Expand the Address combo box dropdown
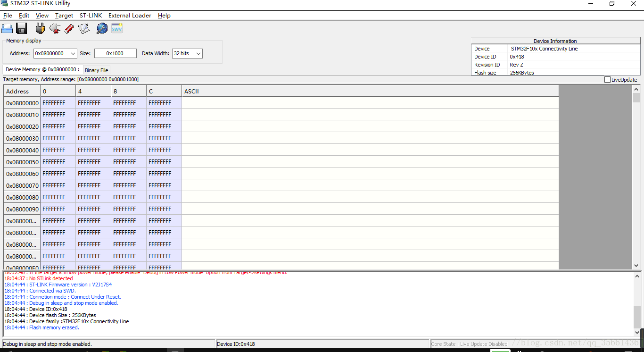This screenshot has height=352, width=644. pos(73,53)
